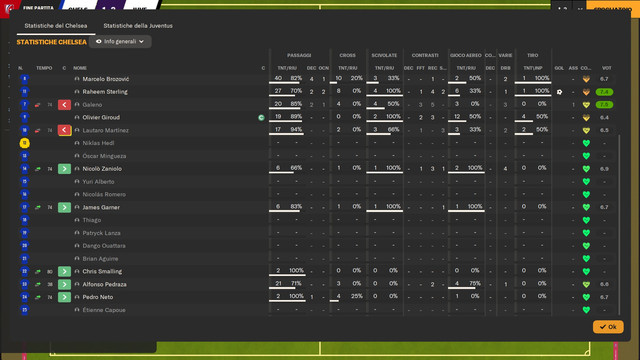Screen dimensions: 640x360
Task: Click Nicolò Zaniolo's green substituted-on arrow
Action: pyautogui.click(x=64, y=169)
